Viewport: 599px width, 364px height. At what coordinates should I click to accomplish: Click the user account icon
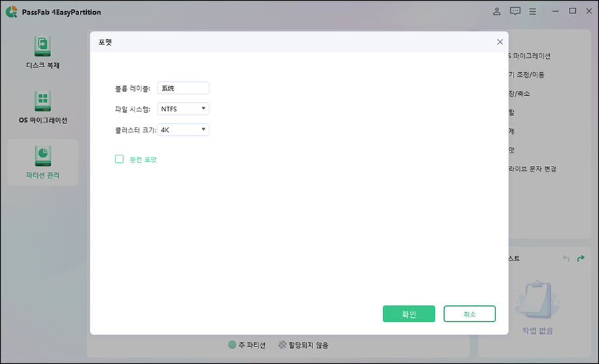497,11
